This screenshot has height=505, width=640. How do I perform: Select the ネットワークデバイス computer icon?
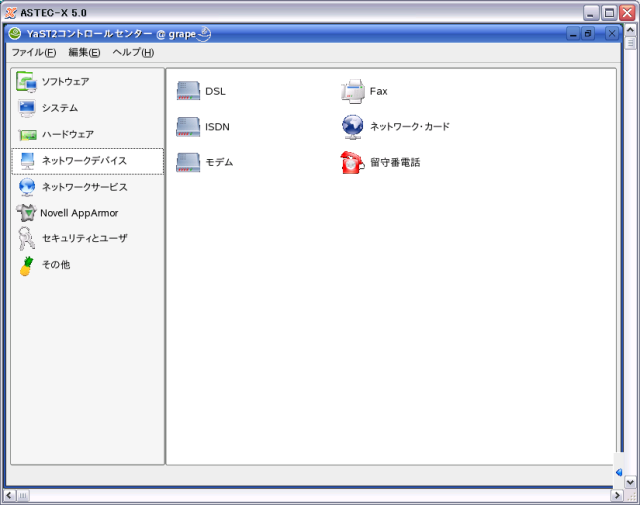(27, 161)
